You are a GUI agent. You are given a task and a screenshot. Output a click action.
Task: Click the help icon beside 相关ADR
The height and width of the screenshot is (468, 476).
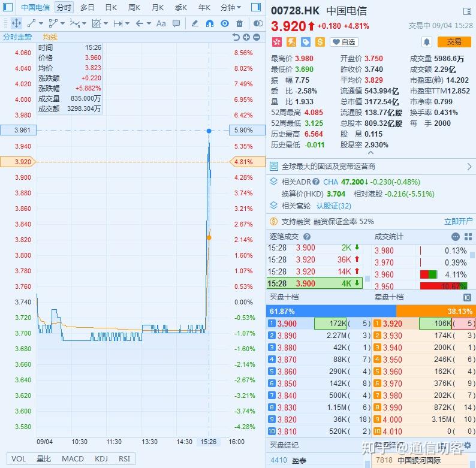coord(316,182)
